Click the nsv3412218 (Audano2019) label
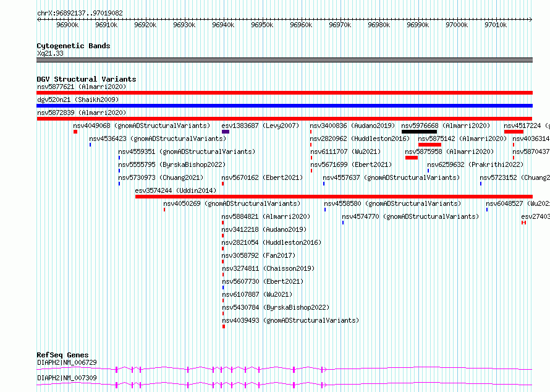The image size is (550, 392). tap(264, 229)
